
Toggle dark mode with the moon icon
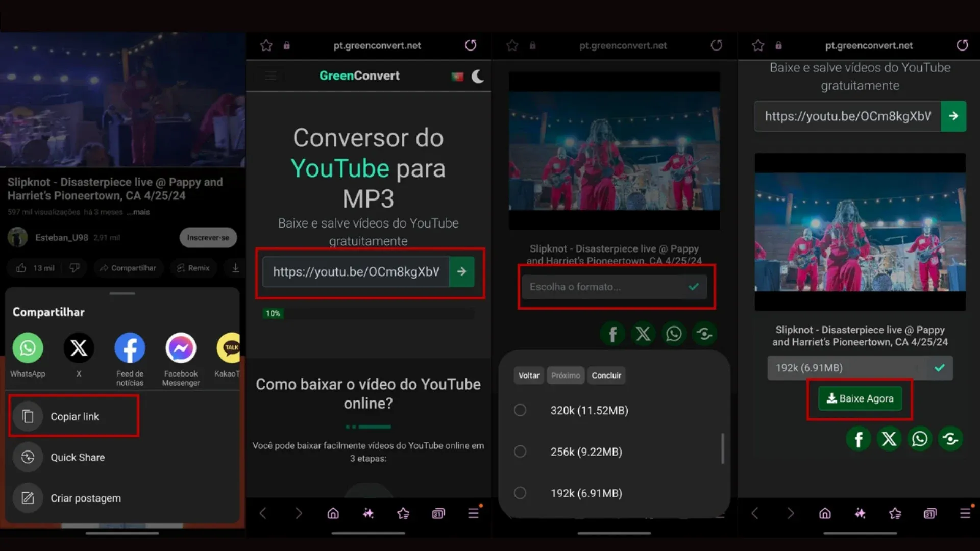tap(478, 77)
